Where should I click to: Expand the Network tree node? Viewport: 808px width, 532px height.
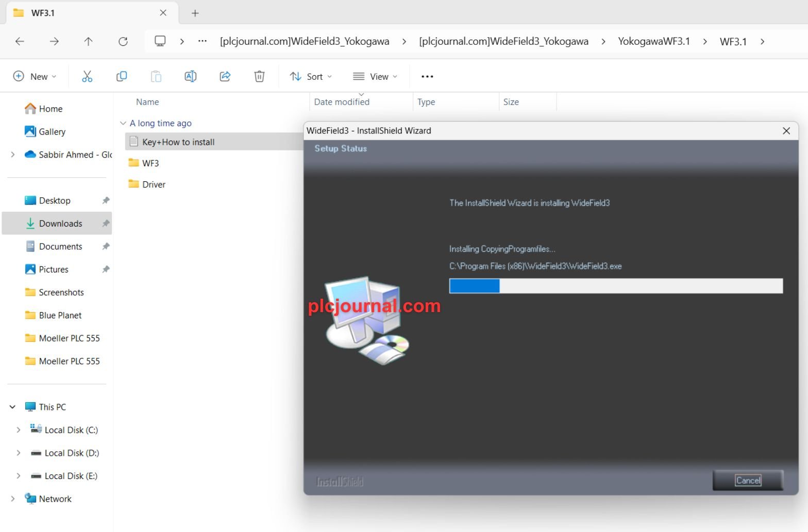pos(13,499)
